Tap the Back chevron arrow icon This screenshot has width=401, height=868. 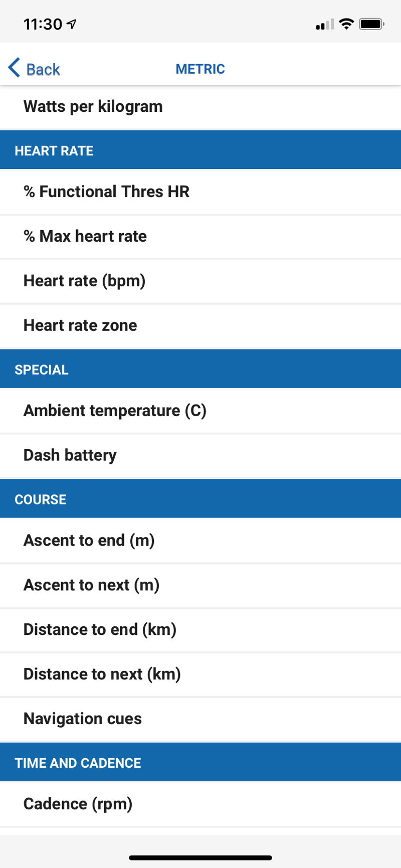click(14, 68)
